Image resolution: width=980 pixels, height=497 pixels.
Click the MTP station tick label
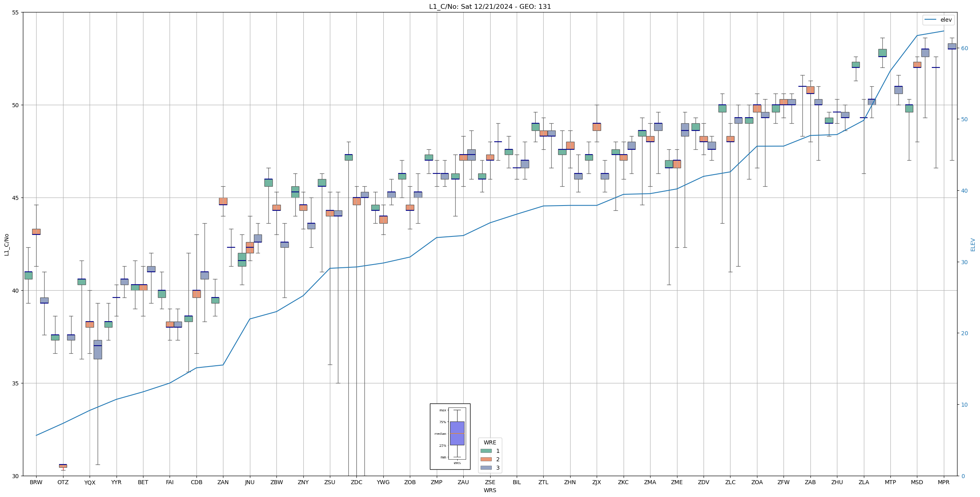[890, 482]
